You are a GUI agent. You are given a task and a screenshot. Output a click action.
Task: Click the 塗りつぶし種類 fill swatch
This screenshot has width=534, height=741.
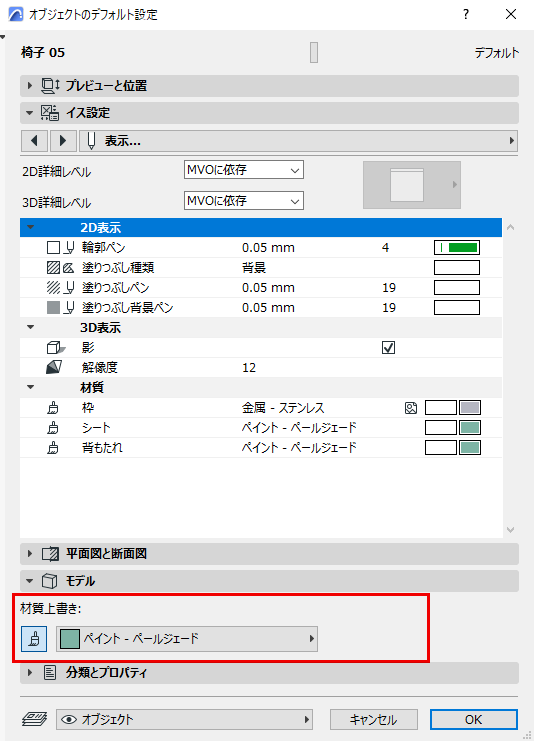[457, 267]
